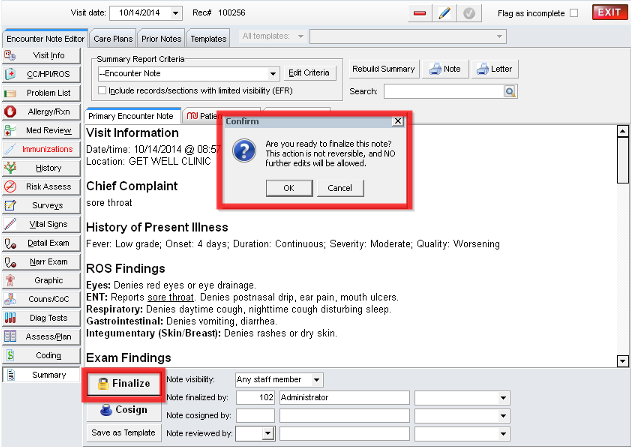Switch to Templates tab
Image resolution: width=631 pixels, height=447 pixels.
tap(208, 39)
